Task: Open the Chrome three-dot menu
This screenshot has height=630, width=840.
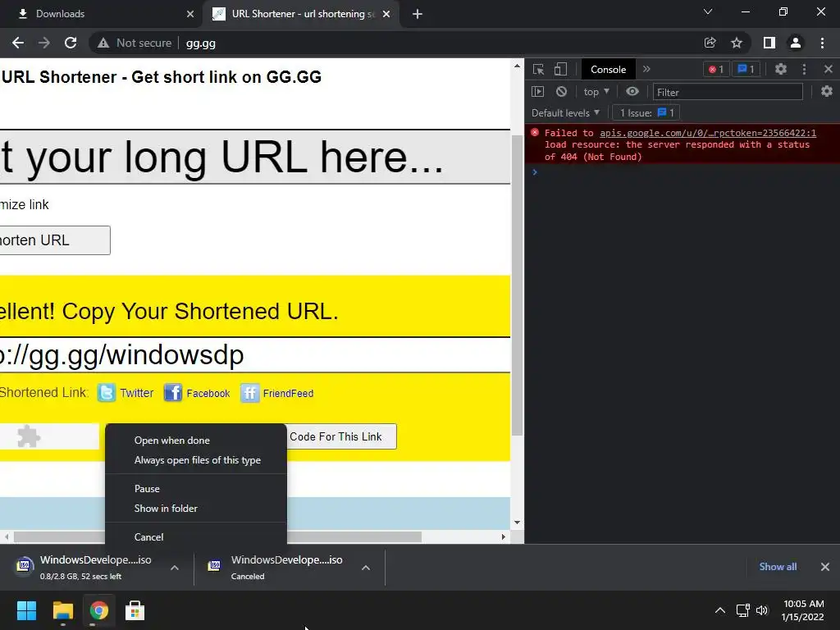Action: pyautogui.click(x=822, y=43)
